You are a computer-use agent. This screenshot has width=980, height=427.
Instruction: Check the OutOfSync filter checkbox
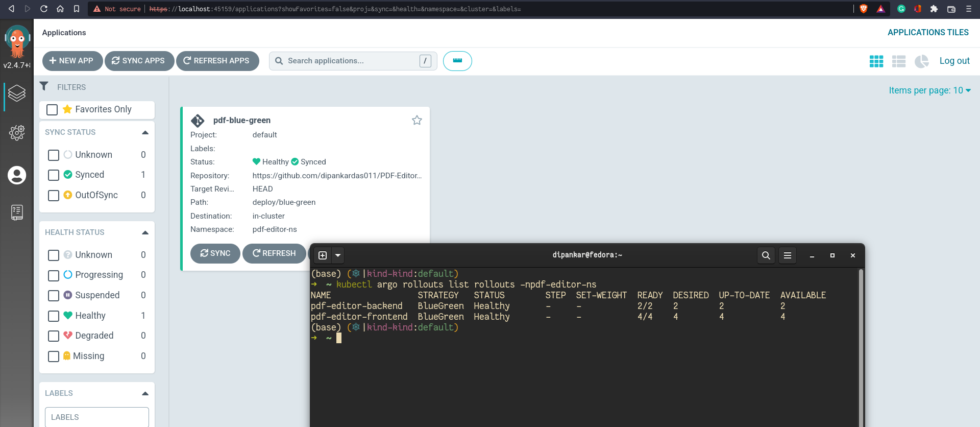pyautogui.click(x=54, y=196)
